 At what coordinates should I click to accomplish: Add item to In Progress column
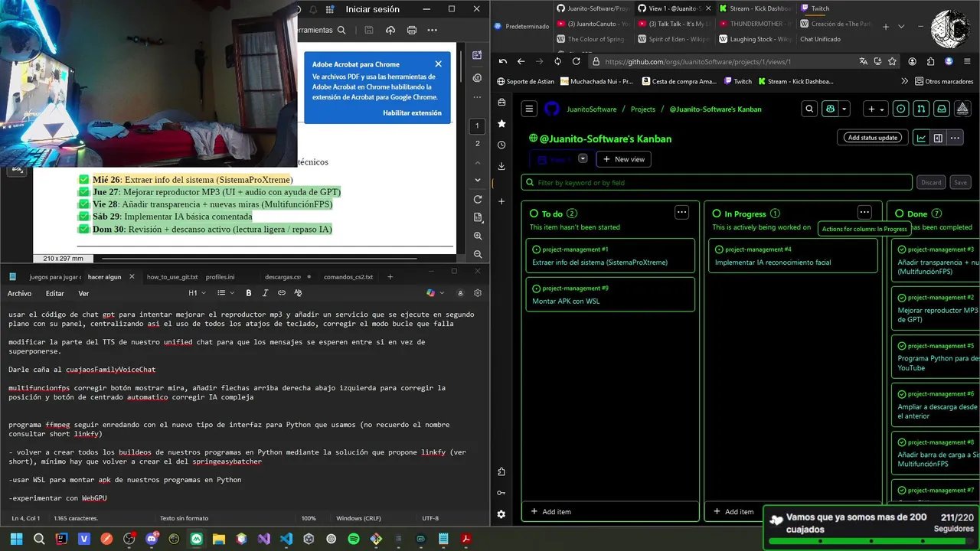(733, 511)
